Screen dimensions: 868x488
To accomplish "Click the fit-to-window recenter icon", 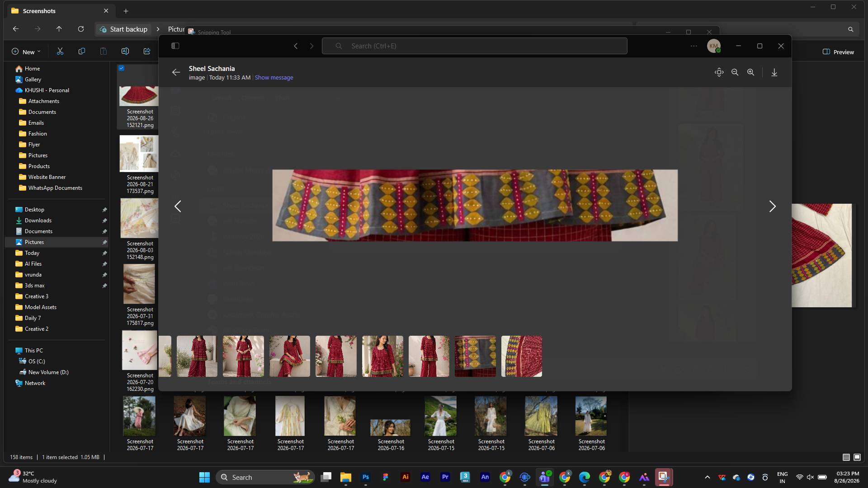I will coord(719,72).
